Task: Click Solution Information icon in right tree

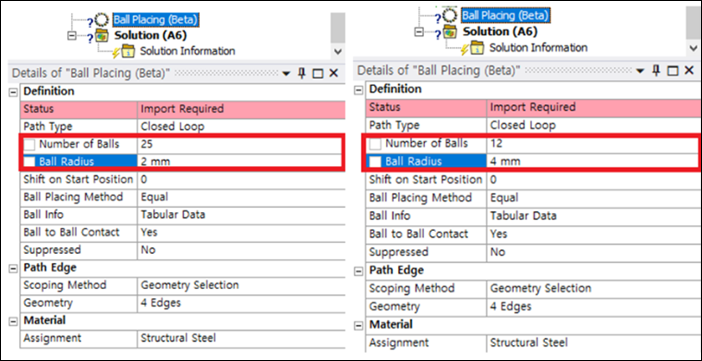Action: pos(477,47)
